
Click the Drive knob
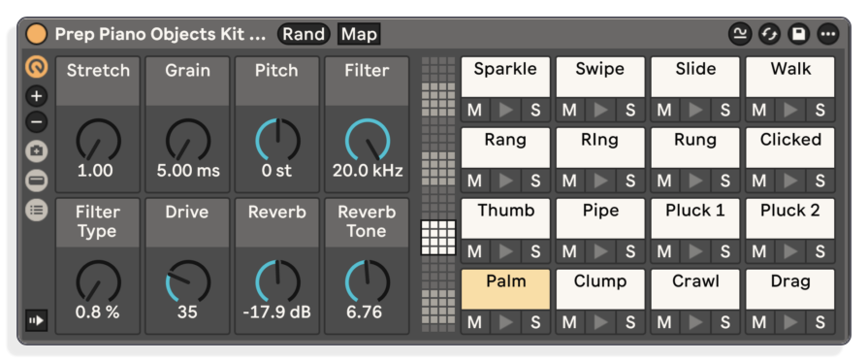tap(187, 282)
